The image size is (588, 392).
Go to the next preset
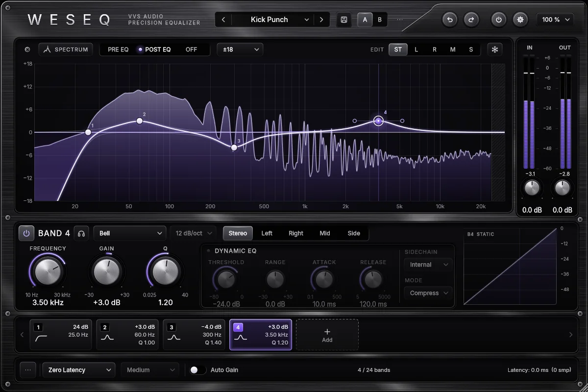321,20
